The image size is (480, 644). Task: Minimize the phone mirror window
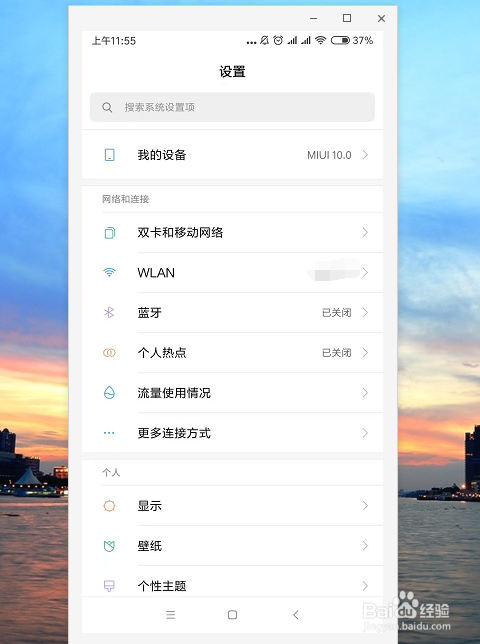pos(313,18)
